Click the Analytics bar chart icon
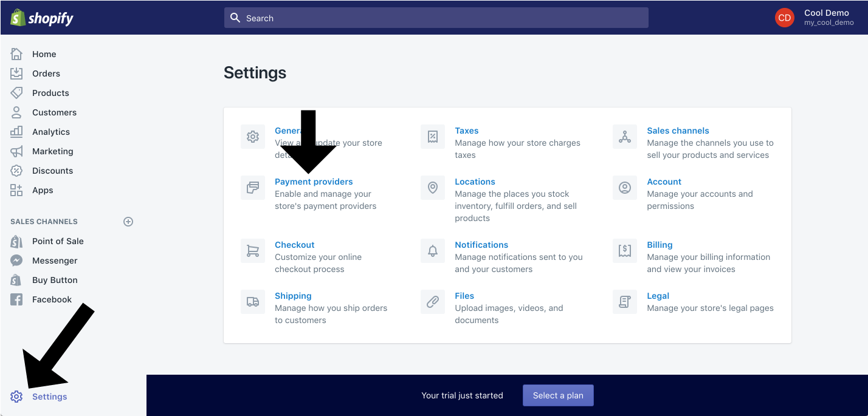 pos(16,132)
